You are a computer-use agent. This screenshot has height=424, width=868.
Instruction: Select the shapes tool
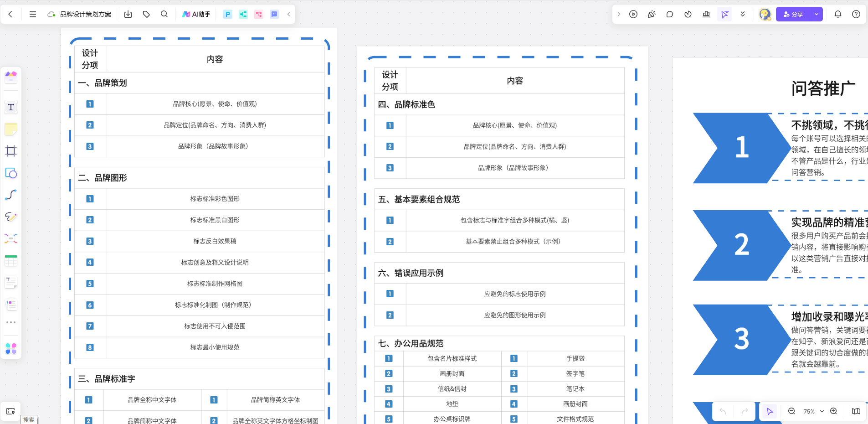click(11, 173)
